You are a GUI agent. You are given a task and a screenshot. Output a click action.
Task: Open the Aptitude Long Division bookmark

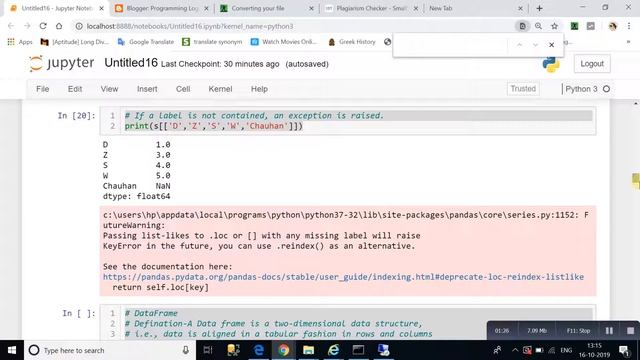pos(75,42)
